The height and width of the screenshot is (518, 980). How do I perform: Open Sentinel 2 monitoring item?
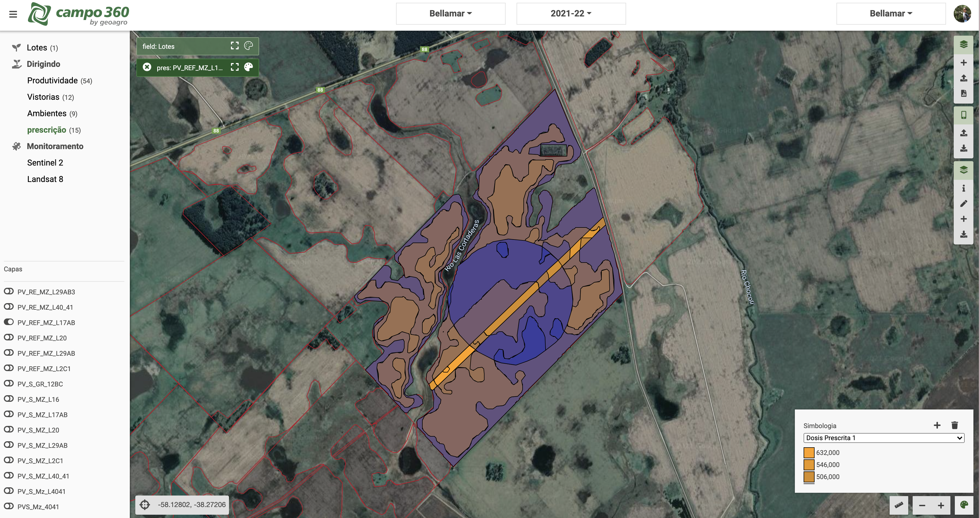pyautogui.click(x=45, y=163)
